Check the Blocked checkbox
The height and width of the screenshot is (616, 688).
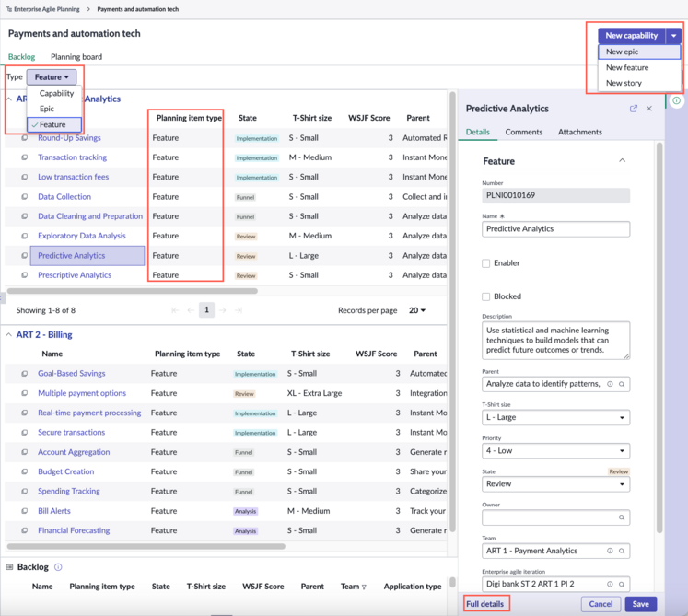click(x=485, y=296)
